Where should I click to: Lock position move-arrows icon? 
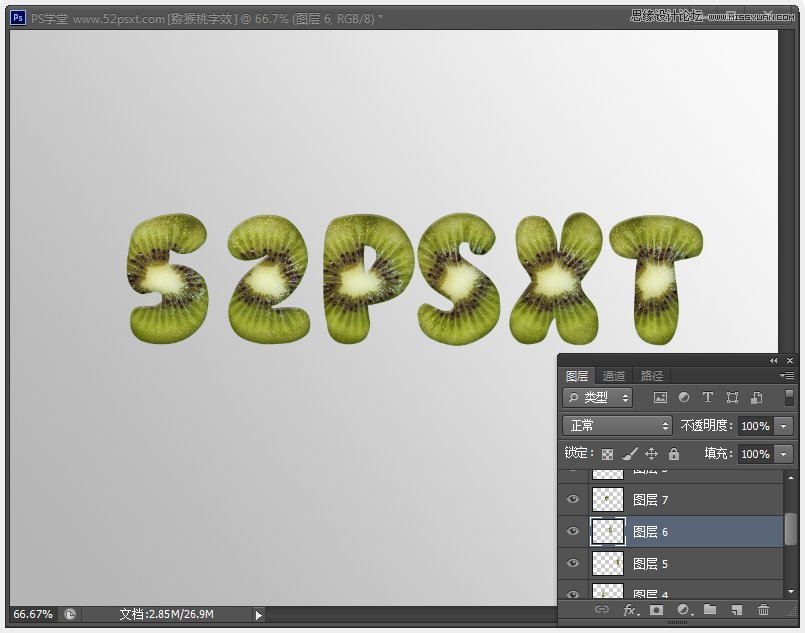651,454
